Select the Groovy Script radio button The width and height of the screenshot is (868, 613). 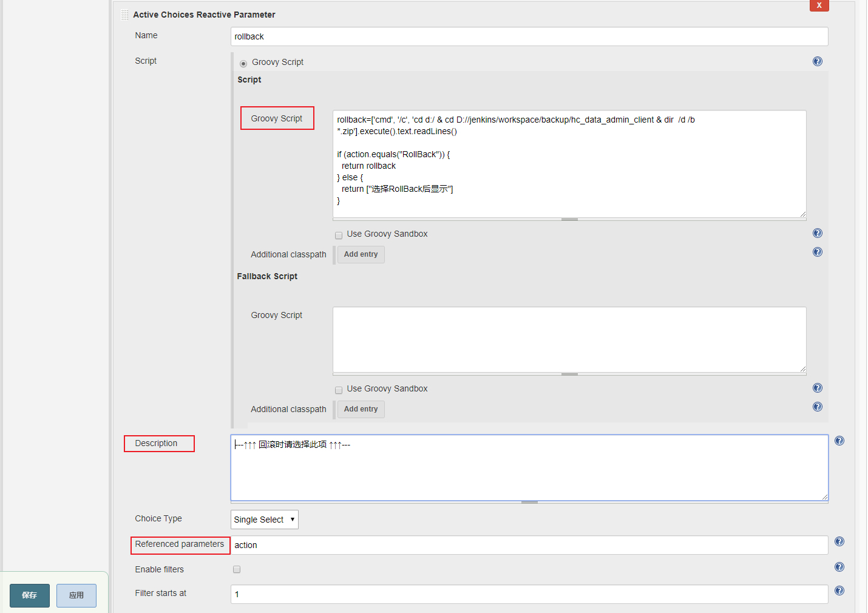pos(243,63)
